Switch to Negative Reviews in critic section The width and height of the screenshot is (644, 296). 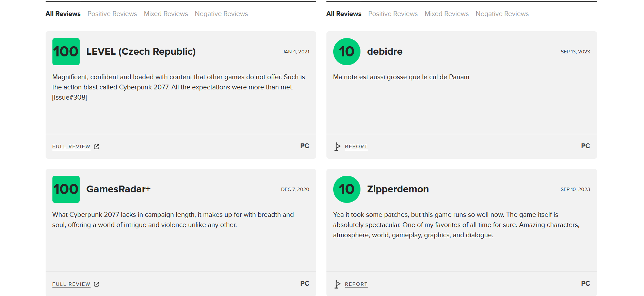click(222, 14)
